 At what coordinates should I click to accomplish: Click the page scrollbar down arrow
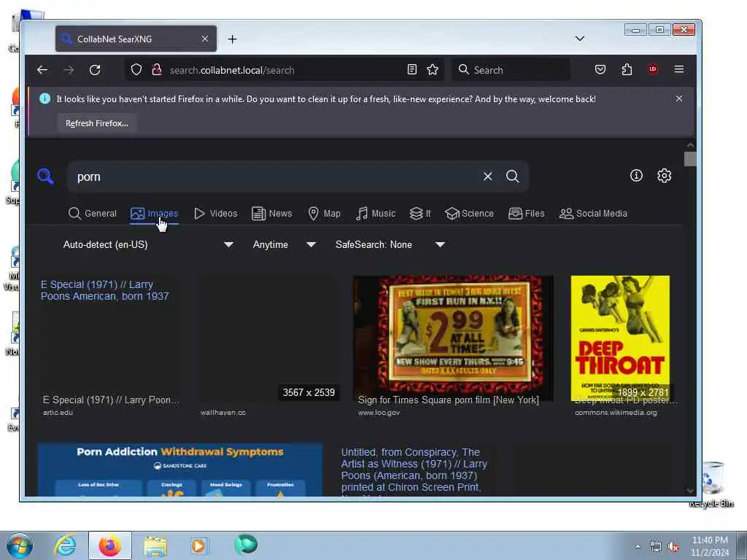(690, 491)
